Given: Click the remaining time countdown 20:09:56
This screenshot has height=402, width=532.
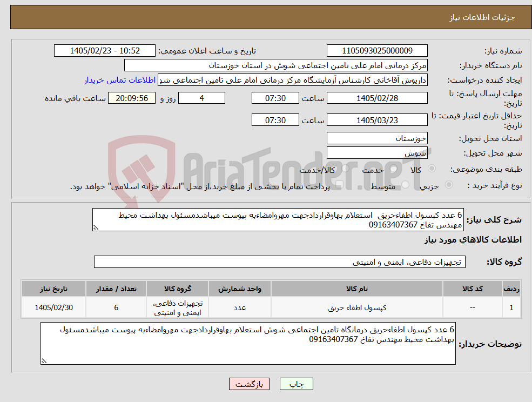Looking at the screenshot, I should (x=132, y=98).
